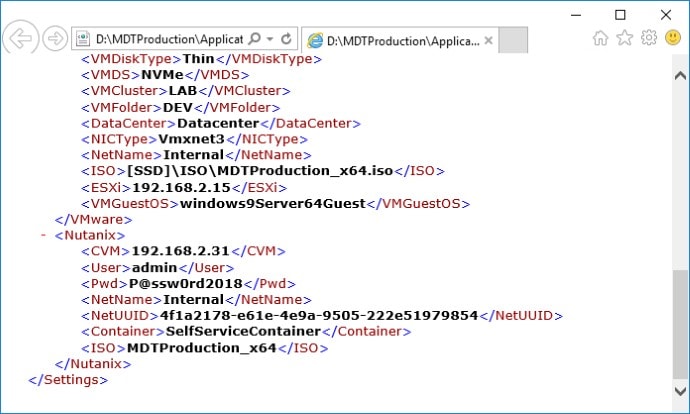The width and height of the screenshot is (690, 414).
Task: Click the search magnifier in address bar
Action: tap(254, 40)
